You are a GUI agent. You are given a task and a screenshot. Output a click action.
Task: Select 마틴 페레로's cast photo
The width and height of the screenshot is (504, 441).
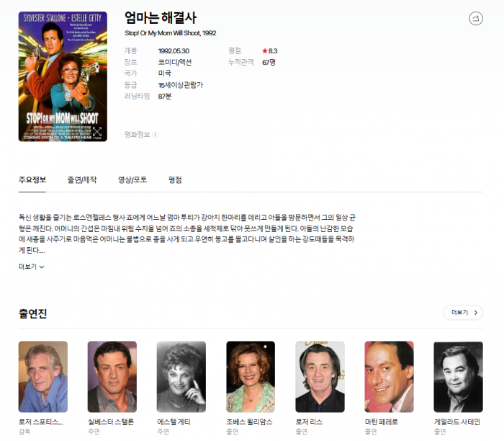click(389, 376)
